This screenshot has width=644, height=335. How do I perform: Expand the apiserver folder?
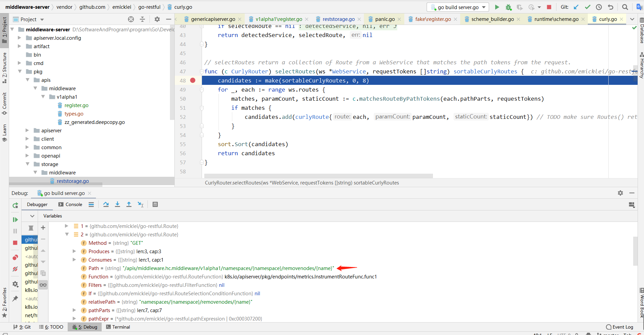coord(27,130)
